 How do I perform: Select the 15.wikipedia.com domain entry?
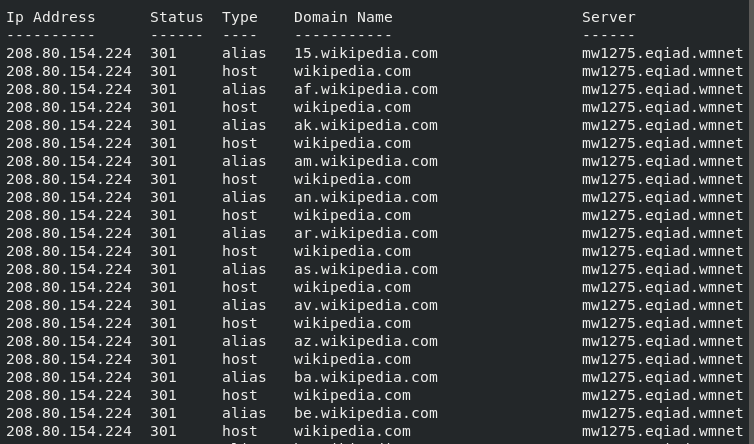click(x=365, y=53)
